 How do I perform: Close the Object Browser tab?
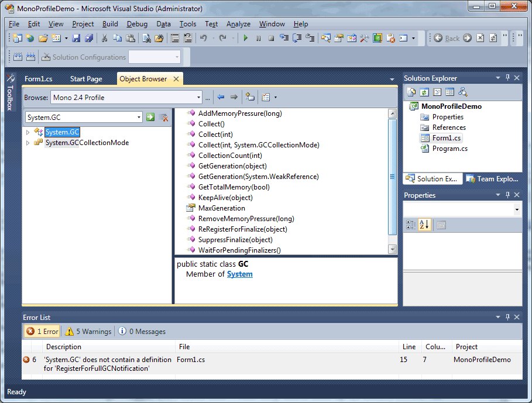pos(176,79)
